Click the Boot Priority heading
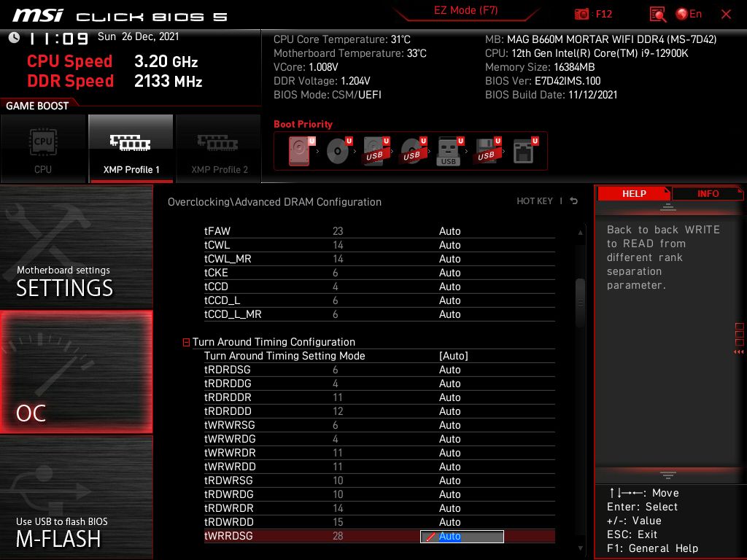Screen dimensions: 747x560 [303, 124]
